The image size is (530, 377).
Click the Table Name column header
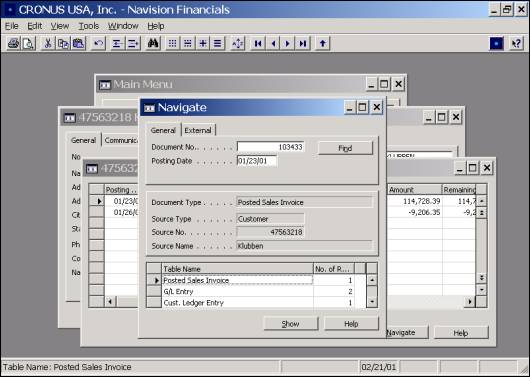point(238,269)
